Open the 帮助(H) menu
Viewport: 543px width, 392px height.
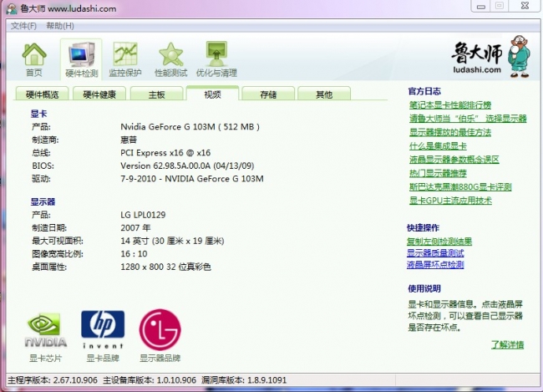coord(60,26)
